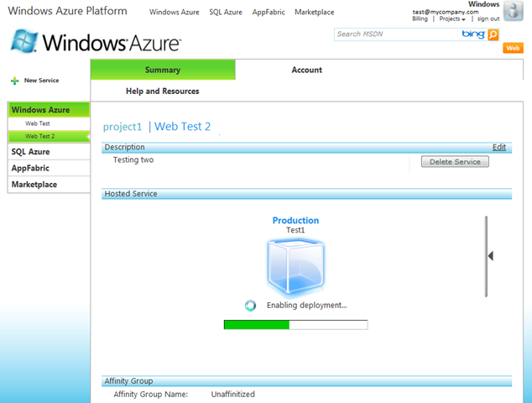Switch to the Summary tab
The height and width of the screenshot is (403, 532).
163,70
